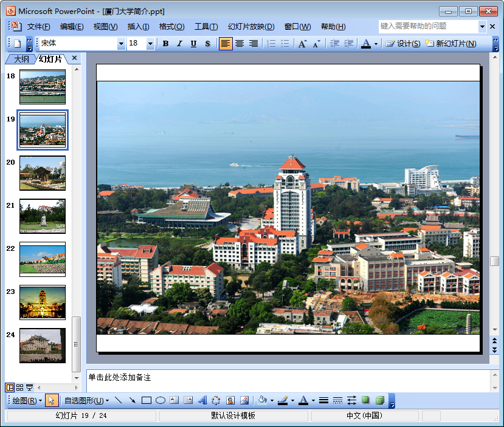Toggle Underline formatting
Screen dimensions: 504x427
[x=193, y=44]
